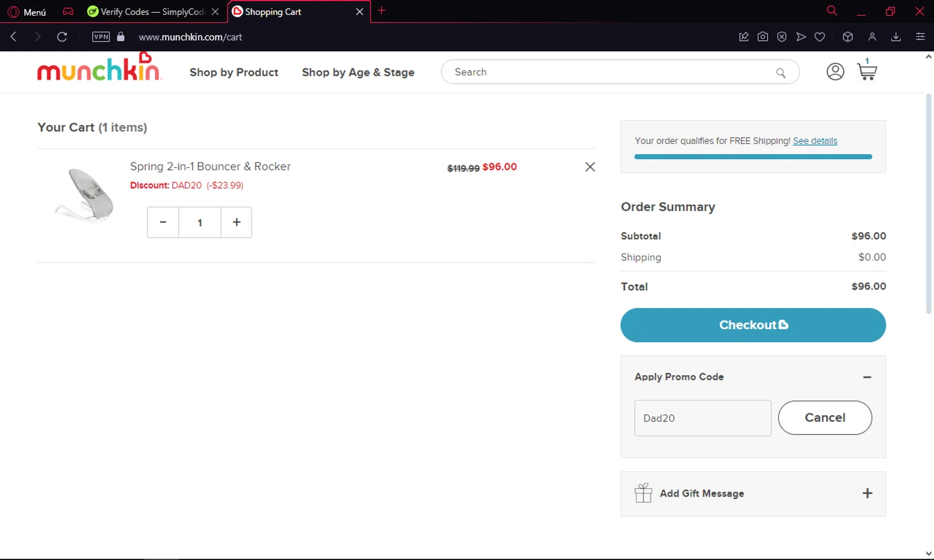Click the gift box icon
This screenshot has height=560, width=934.
tap(643, 493)
